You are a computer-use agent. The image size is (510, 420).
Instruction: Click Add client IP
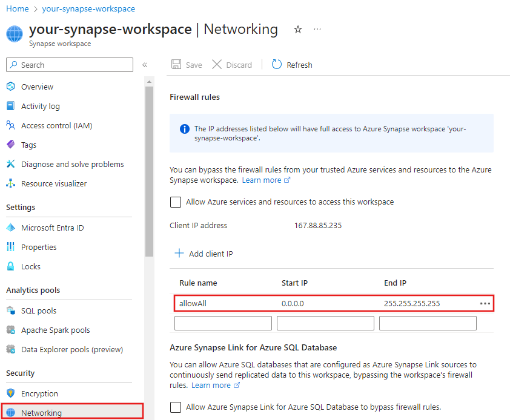[204, 254]
